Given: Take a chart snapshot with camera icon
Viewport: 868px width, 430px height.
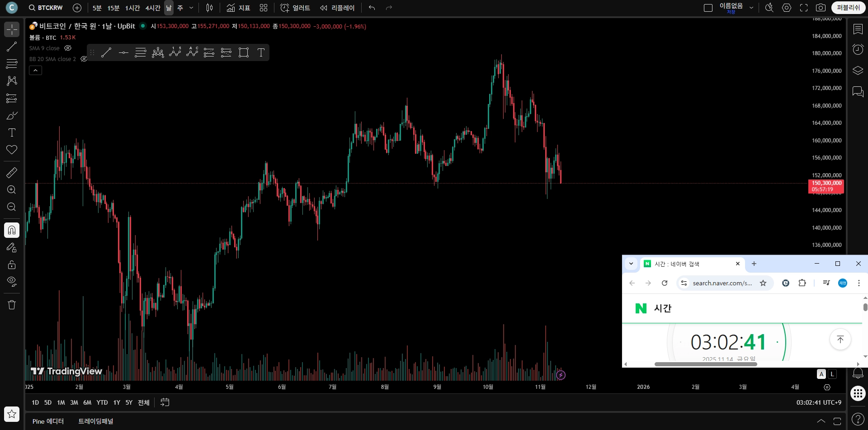Looking at the screenshot, I should point(821,8).
